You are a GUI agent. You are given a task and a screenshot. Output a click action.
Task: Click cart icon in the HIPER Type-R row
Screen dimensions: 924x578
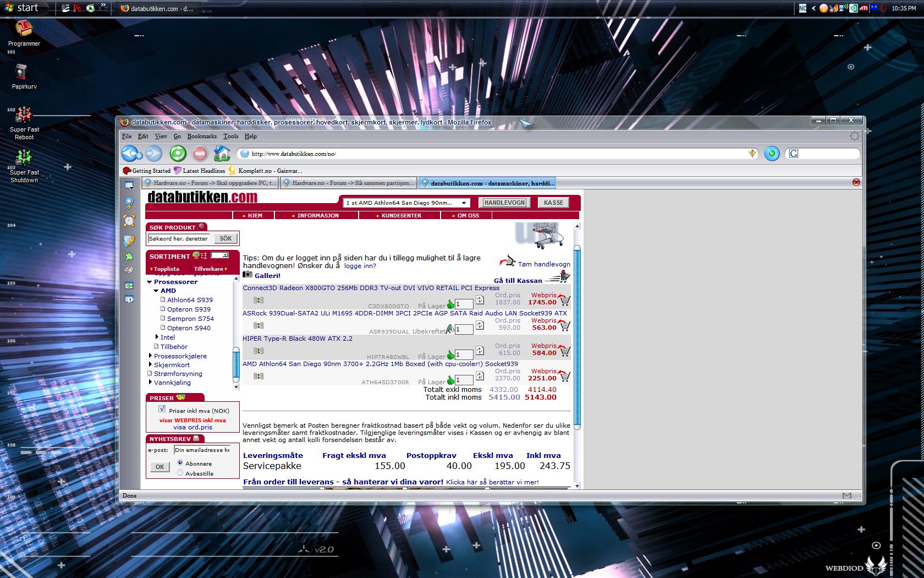(564, 351)
